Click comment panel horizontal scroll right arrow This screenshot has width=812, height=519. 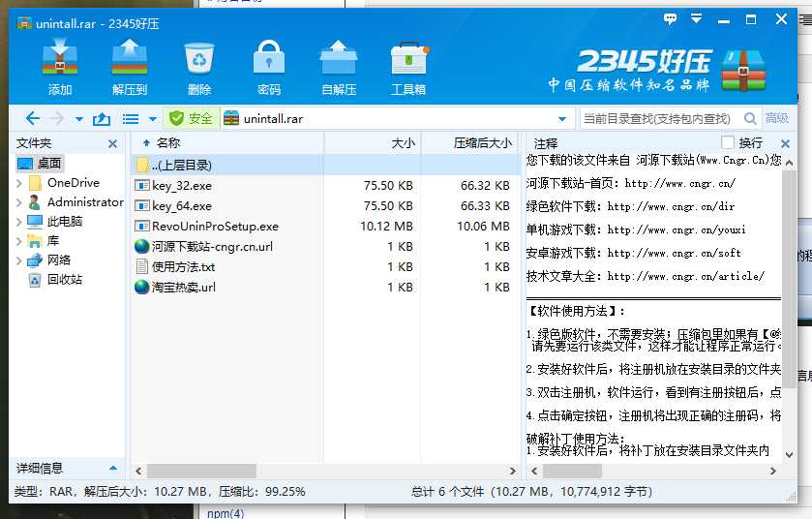pos(772,471)
